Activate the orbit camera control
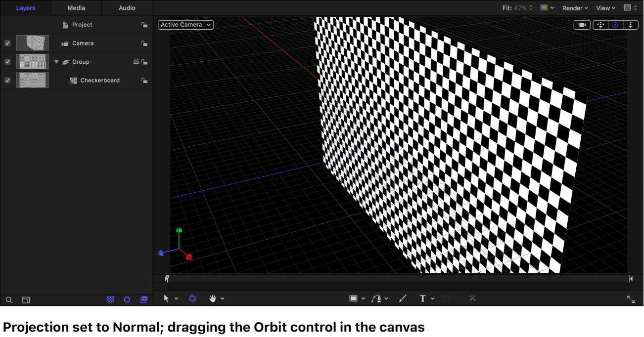The width and height of the screenshot is (644, 337). coord(615,24)
